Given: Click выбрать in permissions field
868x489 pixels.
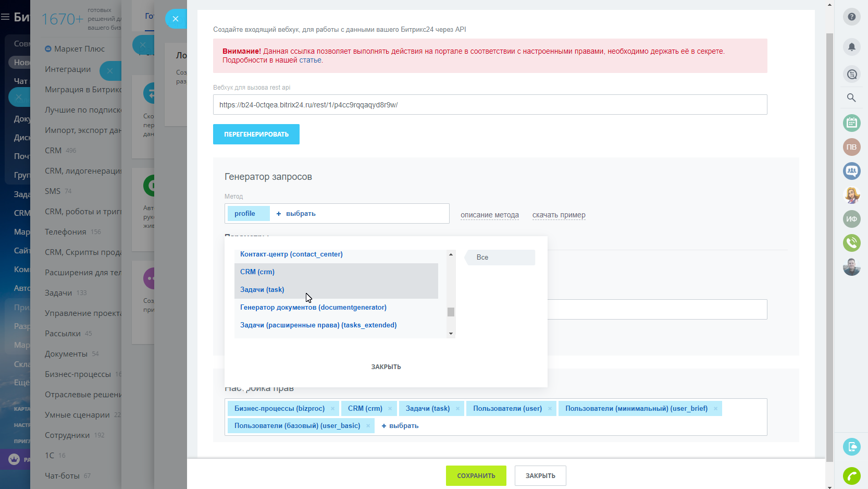Looking at the screenshot, I should pos(400,426).
